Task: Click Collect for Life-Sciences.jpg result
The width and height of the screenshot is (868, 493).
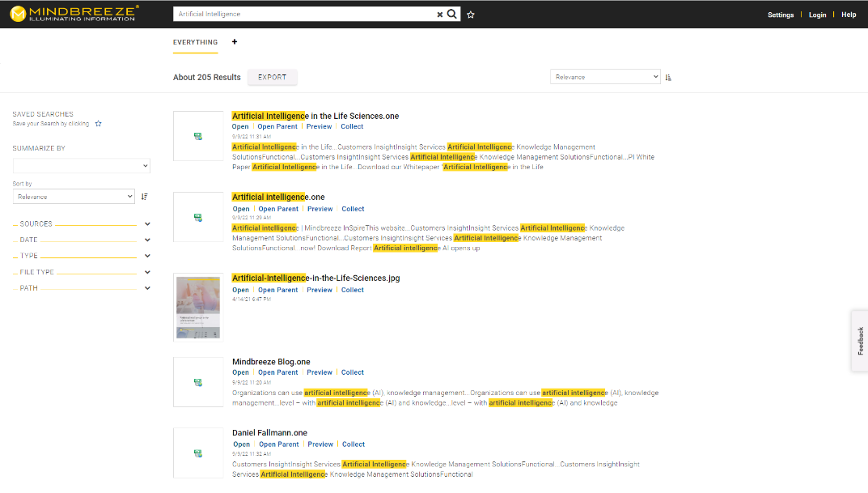Action: (x=353, y=290)
